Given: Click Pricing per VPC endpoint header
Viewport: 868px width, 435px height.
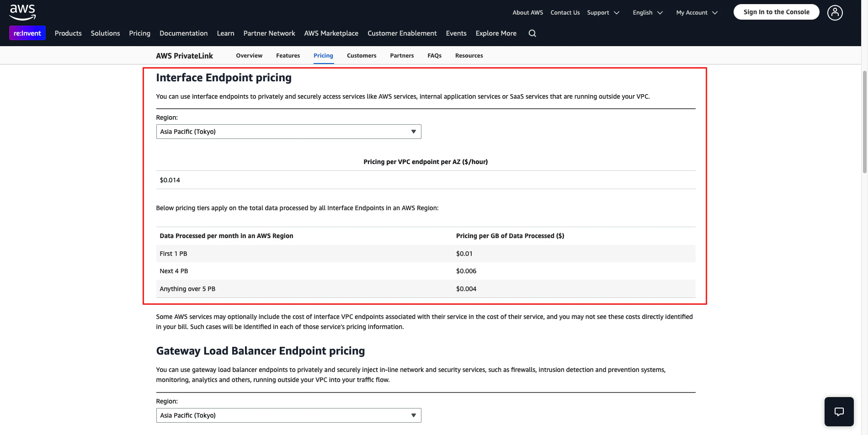Looking at the screenshot, I should click(426, 162).
